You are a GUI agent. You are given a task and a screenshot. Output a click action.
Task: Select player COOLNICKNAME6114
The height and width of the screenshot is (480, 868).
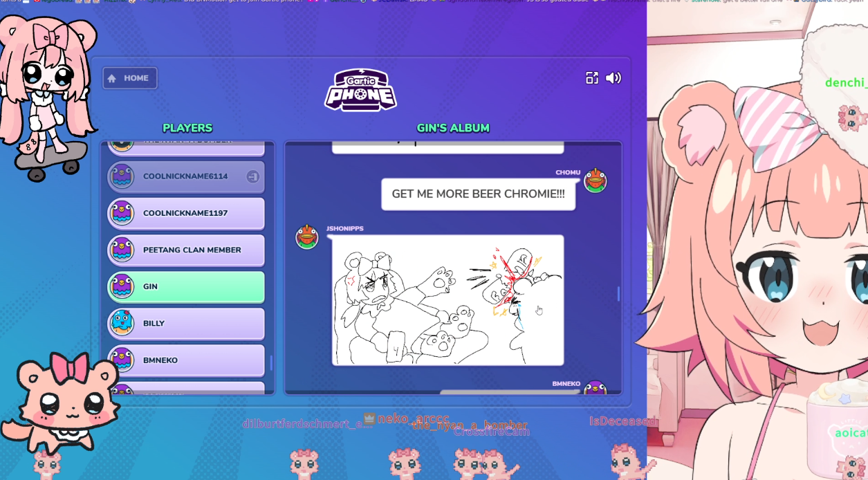pyautogui.click(x=186, y=176)
